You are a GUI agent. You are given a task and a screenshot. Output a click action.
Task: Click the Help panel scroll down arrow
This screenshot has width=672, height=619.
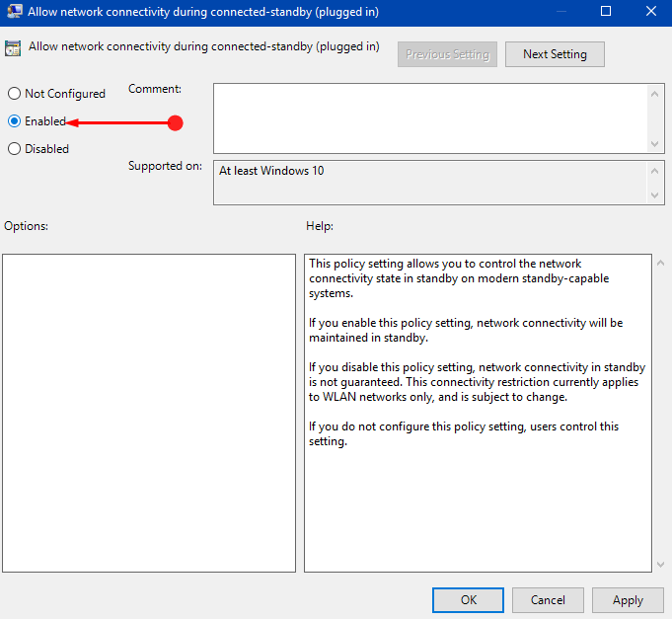[x=660, y=565]
